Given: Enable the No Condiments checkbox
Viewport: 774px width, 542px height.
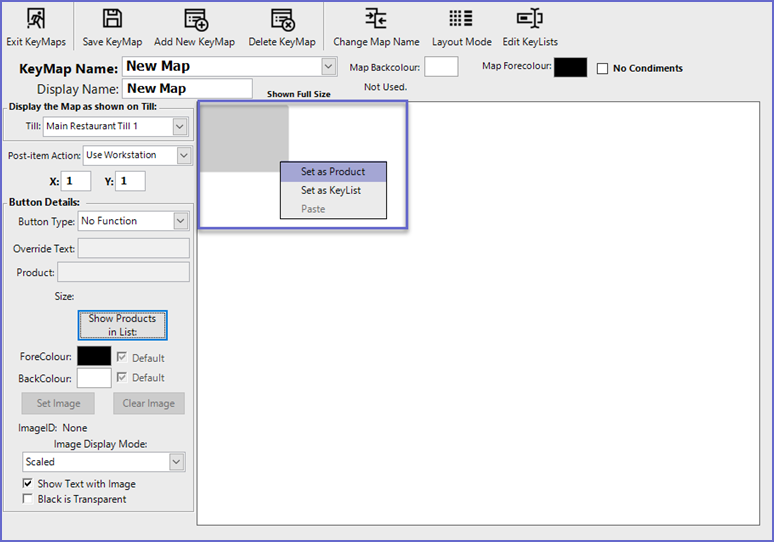Looking at the screenshot, I should click(x=603, y=69).
